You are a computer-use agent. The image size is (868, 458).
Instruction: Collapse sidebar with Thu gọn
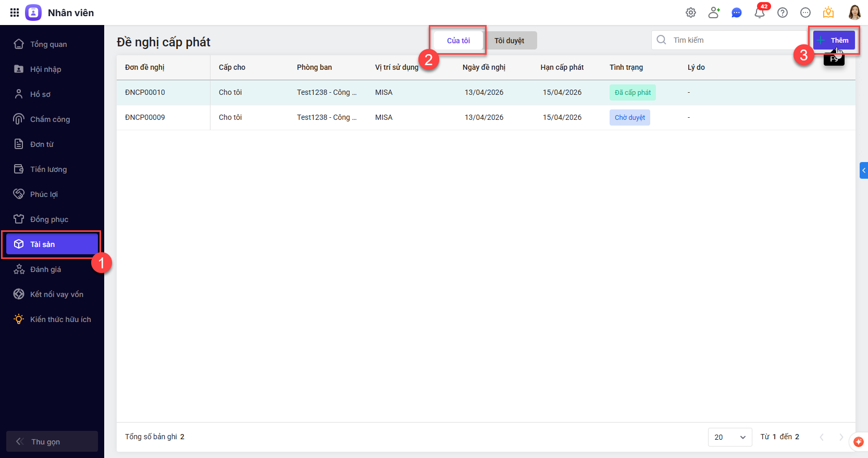pos(52,441)
